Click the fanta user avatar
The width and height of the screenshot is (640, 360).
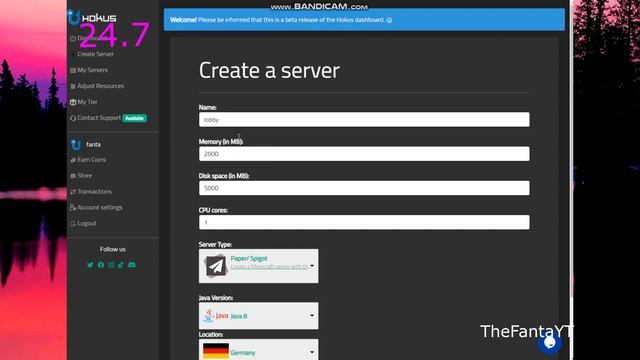click(x=76, y=144)
